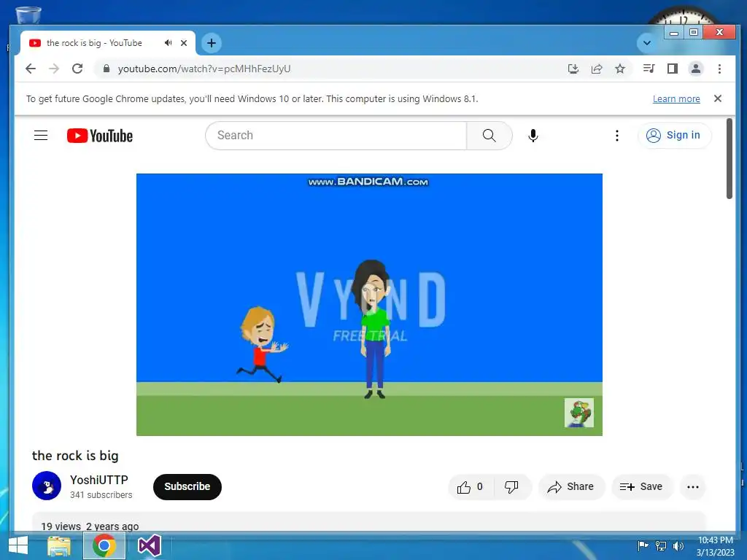Click the tab title 'the rock is big - YouTube'
This screenshot has height=560, width=747.
[x=94, y=43]
